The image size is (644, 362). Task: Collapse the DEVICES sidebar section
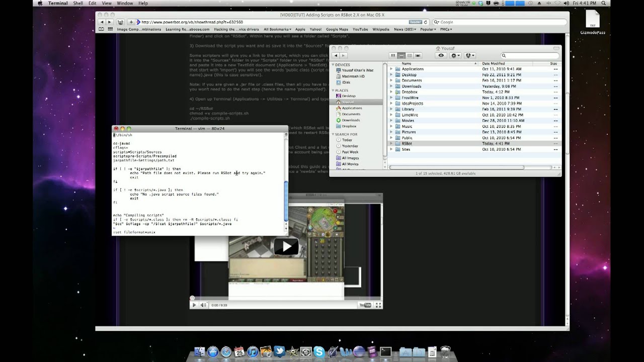pyautogui.click(x=333, y=65)
